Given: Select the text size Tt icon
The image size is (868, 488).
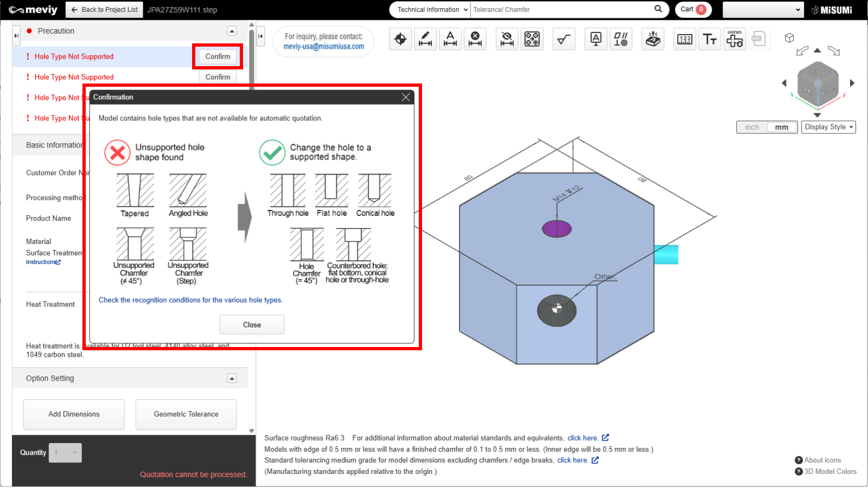Looking at the screenshot, I should (710, 39).
